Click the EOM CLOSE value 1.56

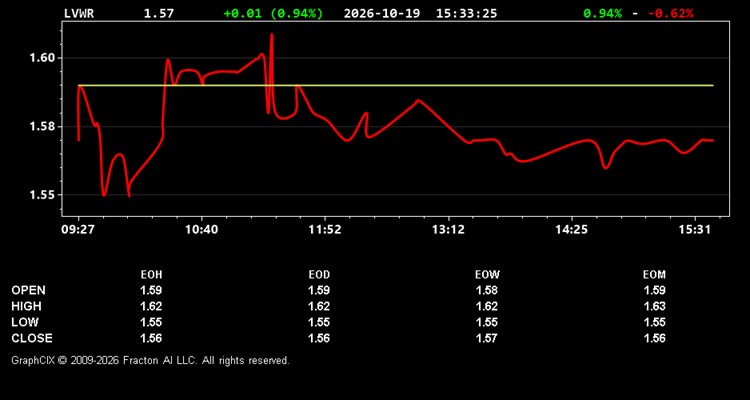(654, 338)
